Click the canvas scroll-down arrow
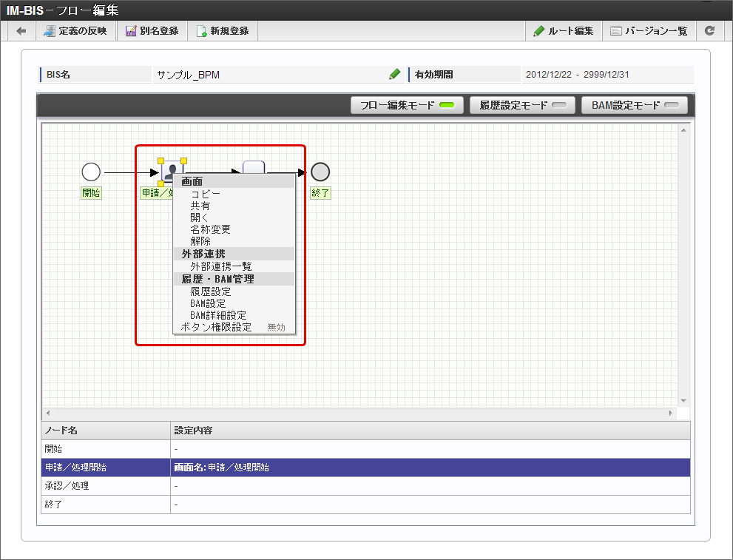The height and width of the screenshot is (560, 733). (683, 401)
